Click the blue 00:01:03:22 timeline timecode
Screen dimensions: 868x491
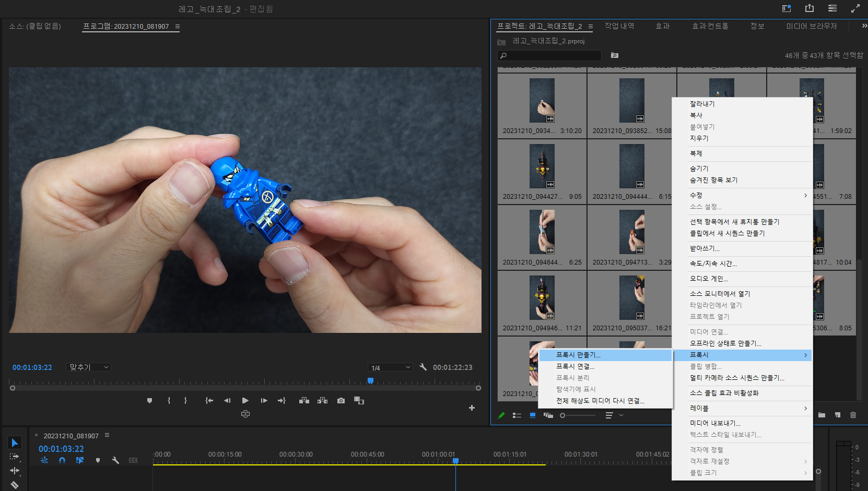pos(61,449)
